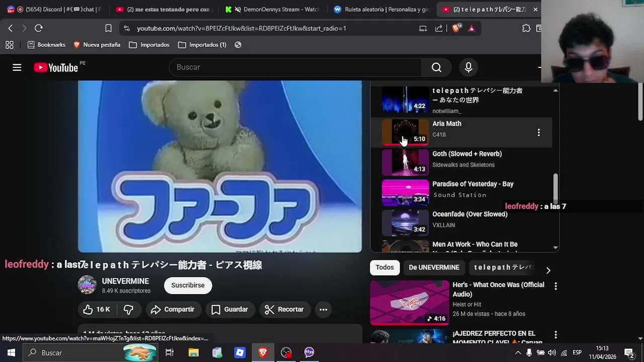Subscribe with the Suscribirse button

pyautogui.click(x=188, y=286)
